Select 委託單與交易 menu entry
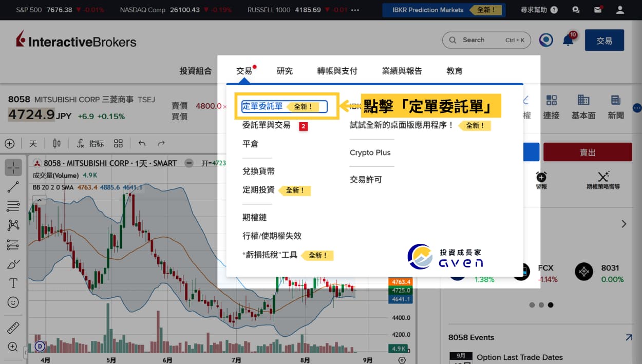This screenshot has height=364, width=642. pyautogui.click(x=267, y=125)
